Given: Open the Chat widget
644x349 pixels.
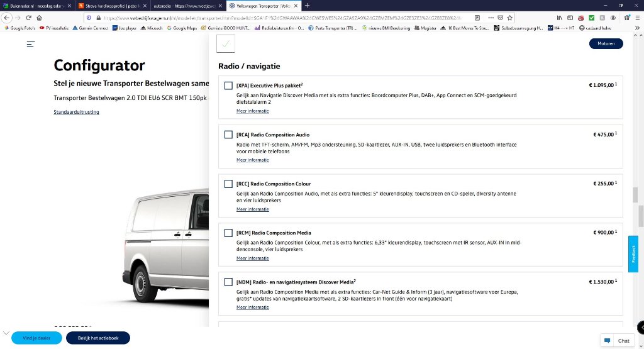Looking at the screenshot, I should pos(616,341).
